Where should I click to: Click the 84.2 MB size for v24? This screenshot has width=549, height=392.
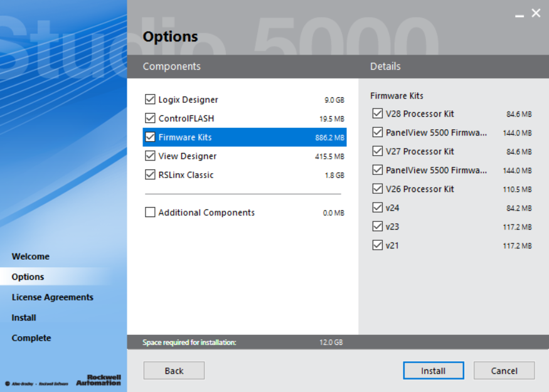(x=520, y=208)
